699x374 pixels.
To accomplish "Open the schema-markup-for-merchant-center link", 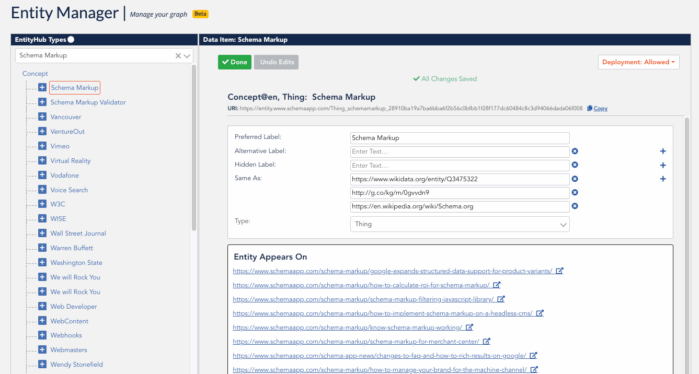I will pos(356,341).
